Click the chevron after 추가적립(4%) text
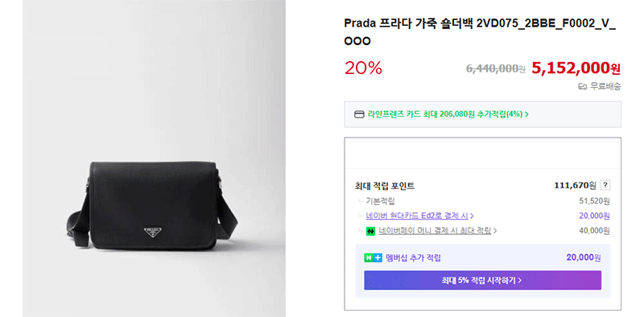 (x=526, y=114)
